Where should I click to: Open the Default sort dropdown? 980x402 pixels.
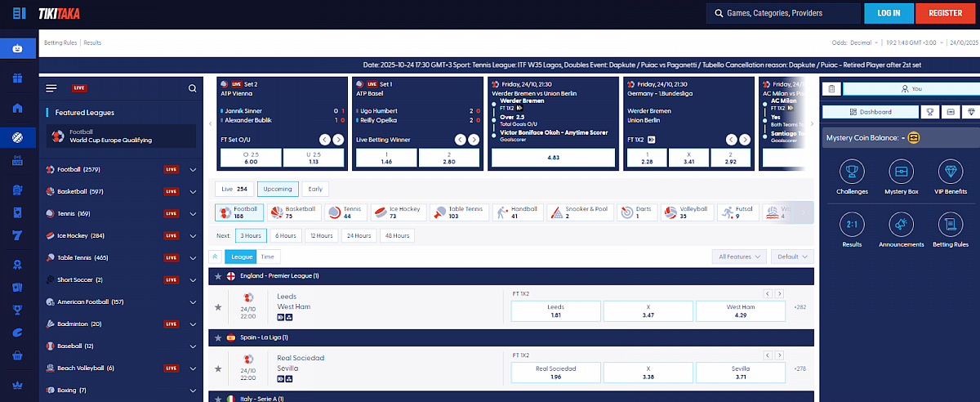point(793,257)
